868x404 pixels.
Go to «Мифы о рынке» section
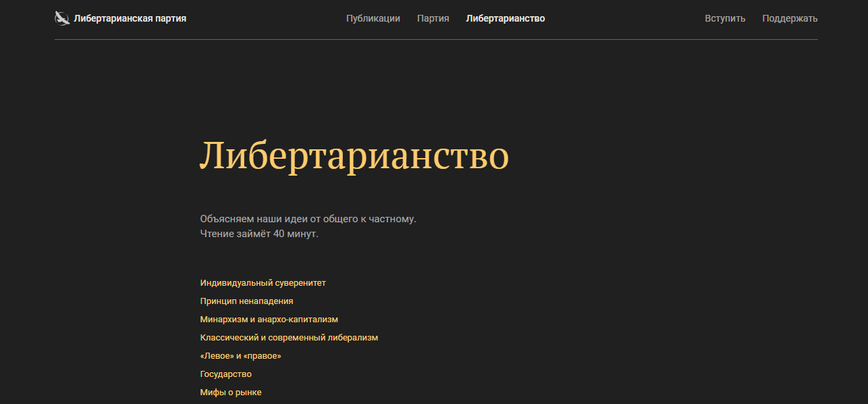pos(231,393)
